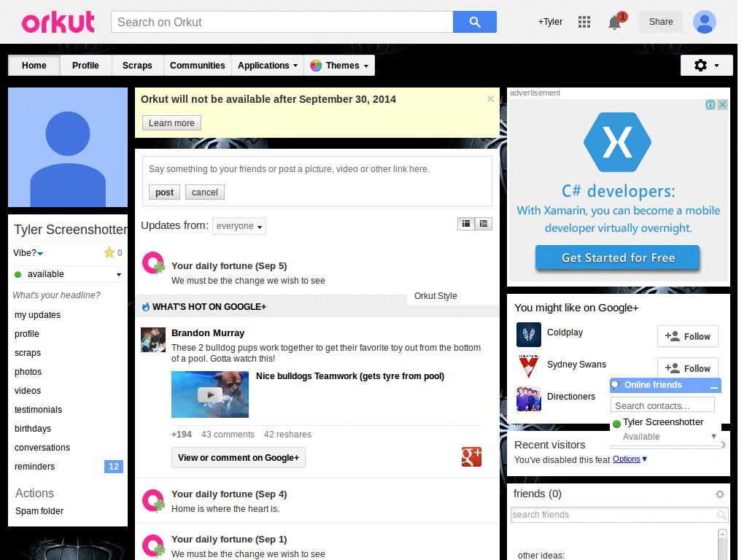The width and height of the screenshot is (747, 560).
Task: Click the search friends magnifier icon
Action: (721, 515)
